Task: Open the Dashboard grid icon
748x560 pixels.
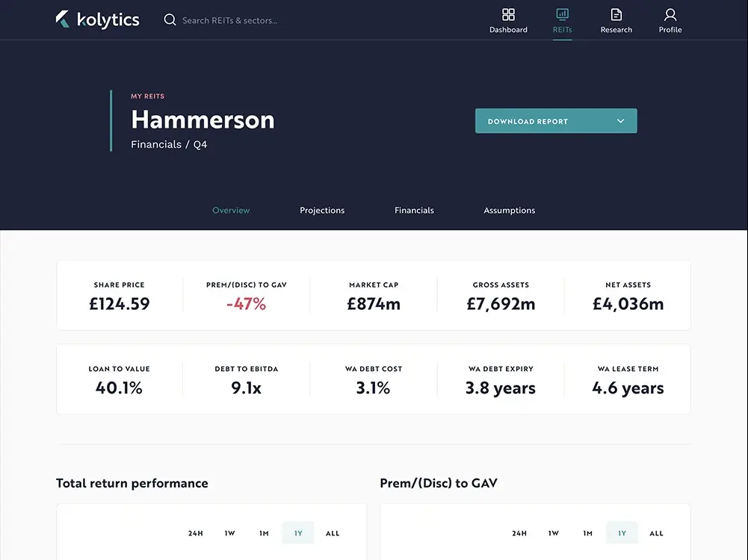Action: [508, 15]
